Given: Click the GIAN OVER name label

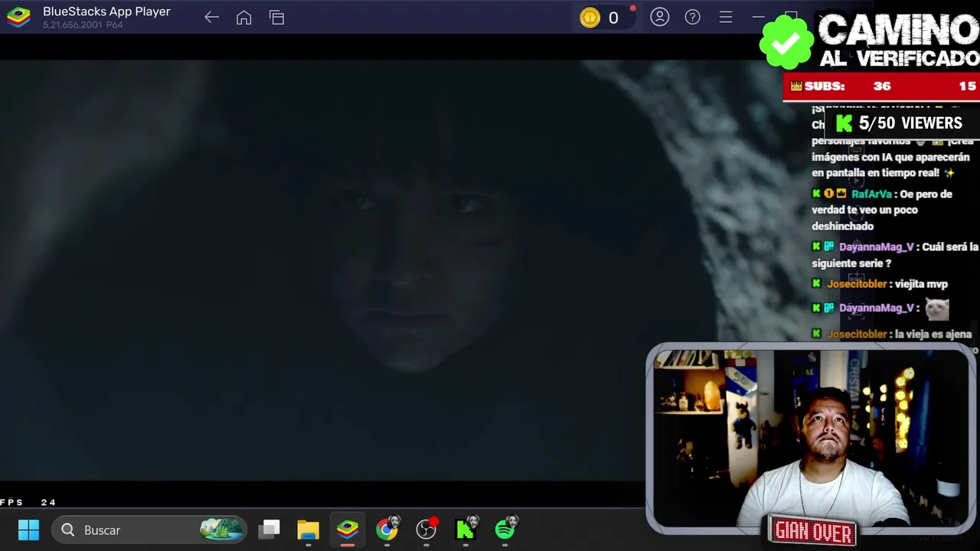Looking at the screenshot, I should pyautogui.click(x=813, y=531).
